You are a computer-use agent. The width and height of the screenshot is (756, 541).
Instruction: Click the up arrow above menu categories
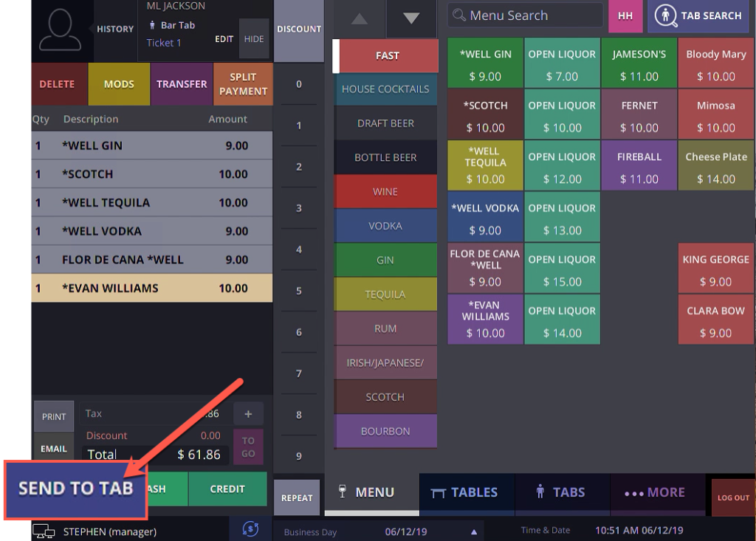click(359, 18)
